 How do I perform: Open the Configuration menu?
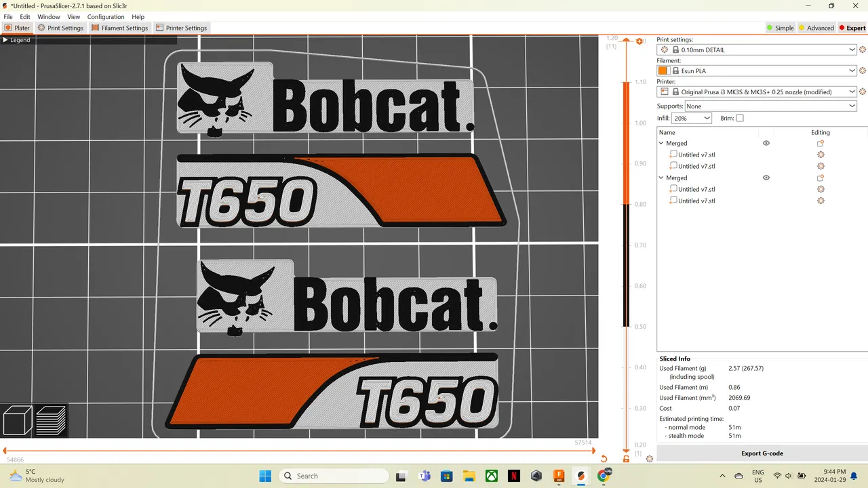click(x=106, y=17)
